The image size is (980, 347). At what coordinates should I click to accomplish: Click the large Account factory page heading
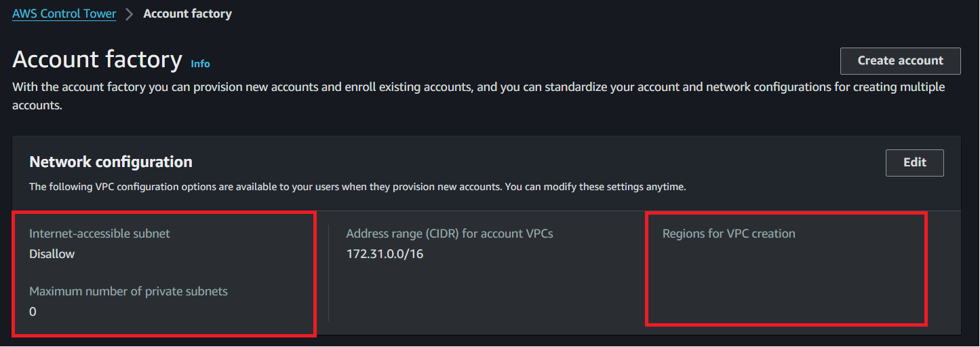[x=97, y=59]
